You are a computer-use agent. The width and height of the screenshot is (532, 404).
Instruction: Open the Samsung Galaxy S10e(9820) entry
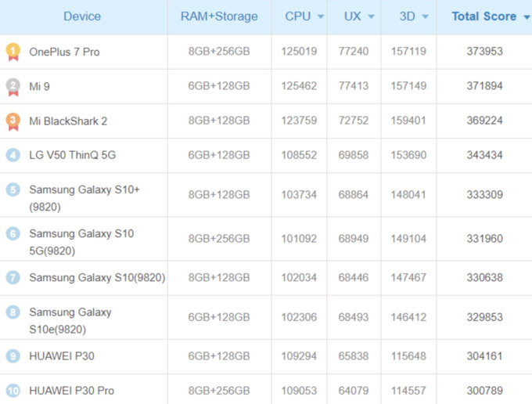(70, 320)
